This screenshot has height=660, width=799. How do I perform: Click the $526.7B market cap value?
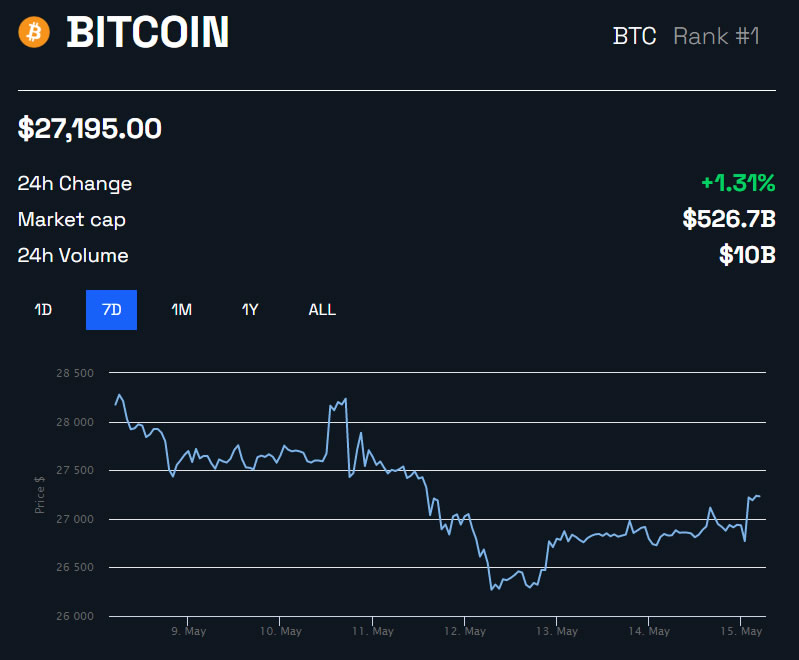[x=729, y=219]
